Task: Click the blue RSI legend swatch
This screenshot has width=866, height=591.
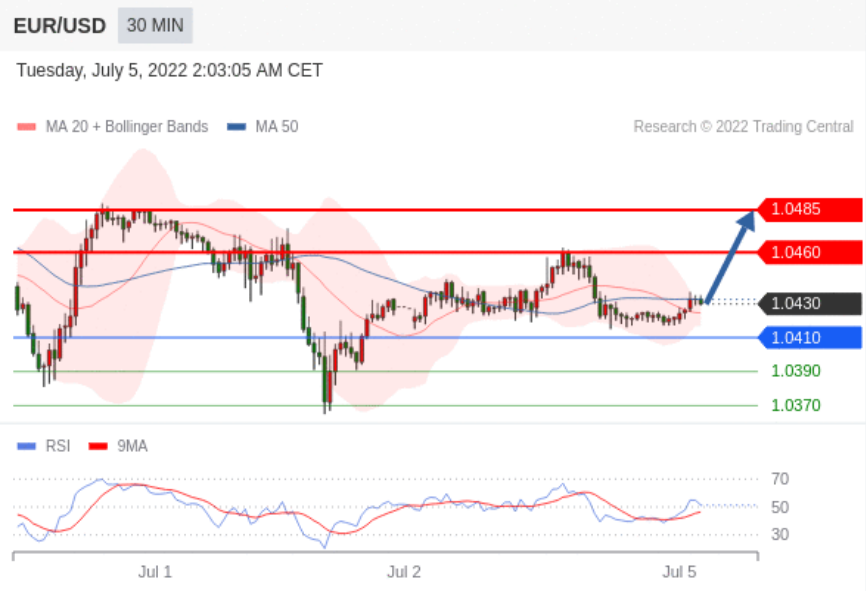Action: click(x=27, y=446)
